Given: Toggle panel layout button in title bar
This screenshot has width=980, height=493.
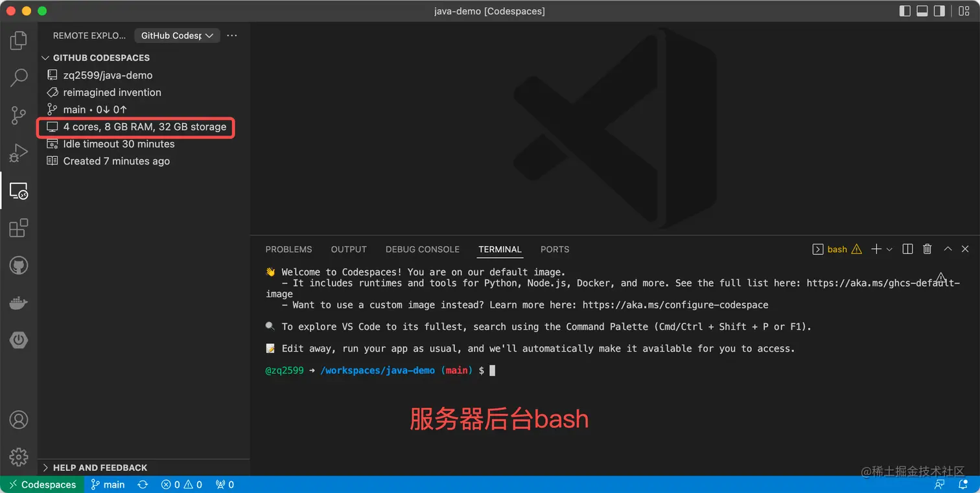Looking at the screenshot, I should [922, 11].
